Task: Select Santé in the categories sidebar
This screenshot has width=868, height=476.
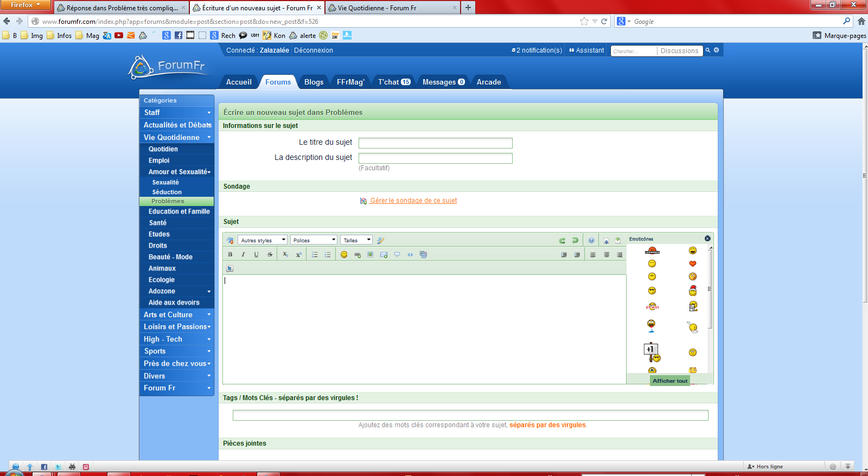Action: point(158,223)
